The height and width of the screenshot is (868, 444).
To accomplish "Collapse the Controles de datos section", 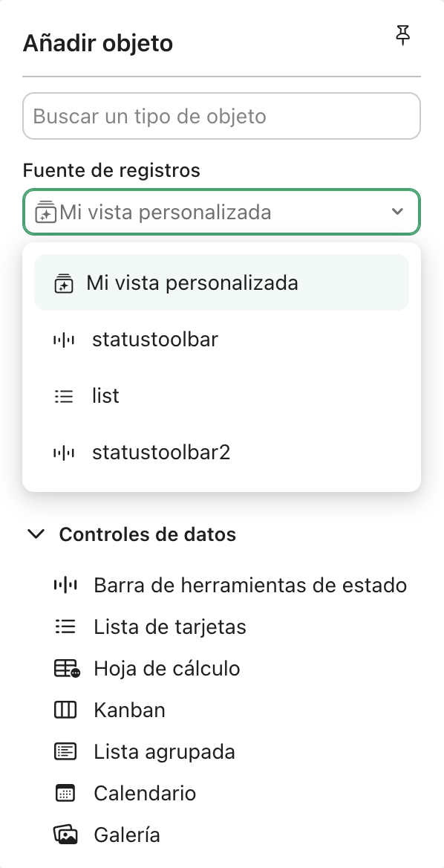I will point(36,534).
